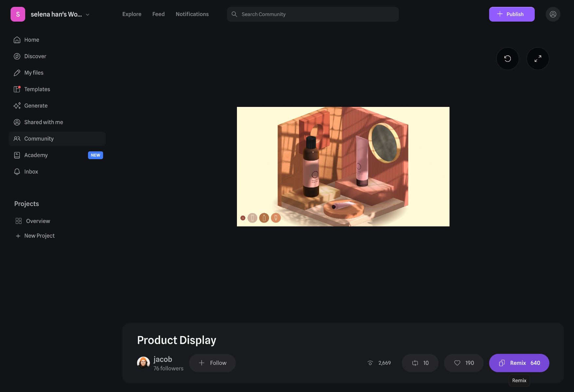The width and height of the screenshot is (574, 392).
Task: Remix the Product Display scene
Action: click(519, 363)
